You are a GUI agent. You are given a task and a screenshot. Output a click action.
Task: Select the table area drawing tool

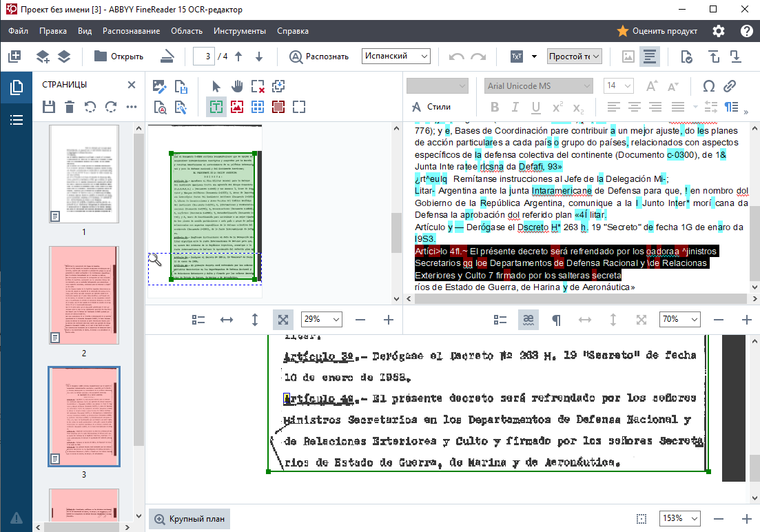tap(258, 107)
